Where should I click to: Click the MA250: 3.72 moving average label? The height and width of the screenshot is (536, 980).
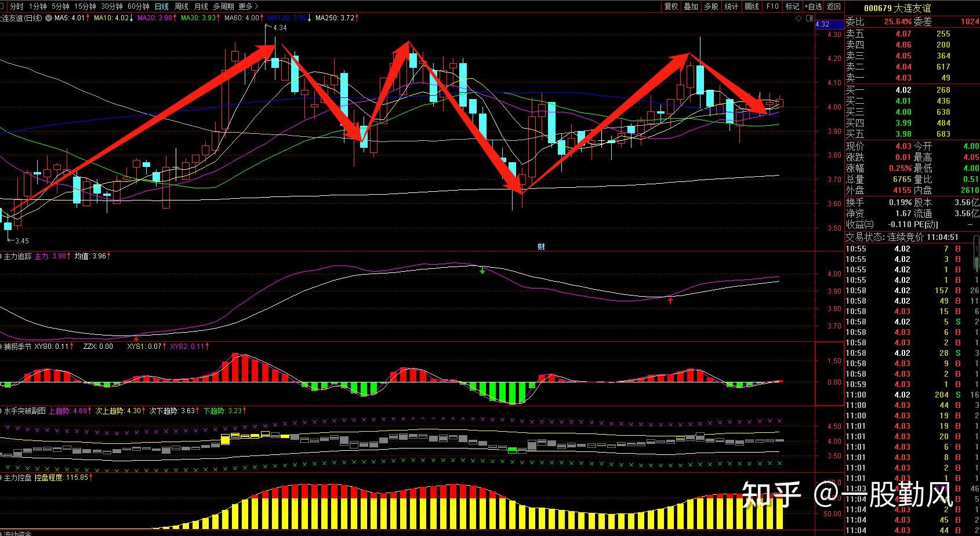(336, 18)
